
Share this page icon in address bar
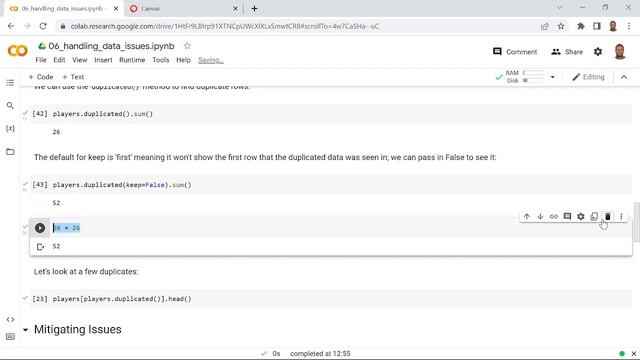(x=544, y=26)
